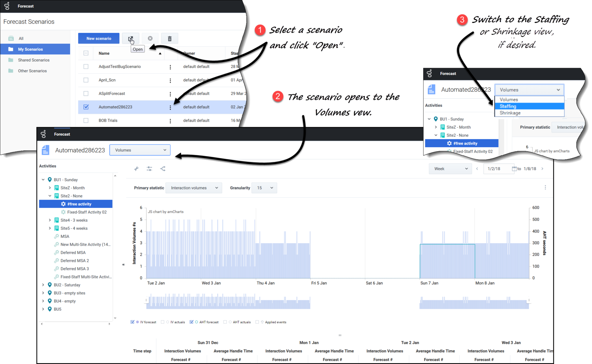Open the Volumes view dropdown in main window
This screenshot has height=364, width=592.
140,150
